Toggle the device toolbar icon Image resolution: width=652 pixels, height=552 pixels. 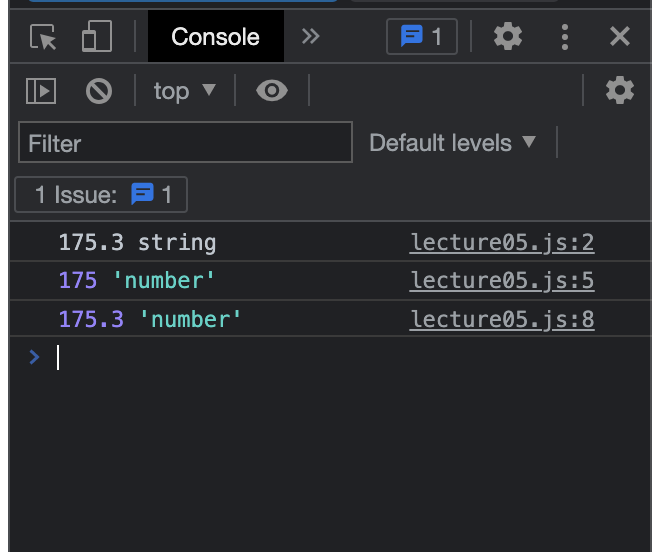pos(97,37)
